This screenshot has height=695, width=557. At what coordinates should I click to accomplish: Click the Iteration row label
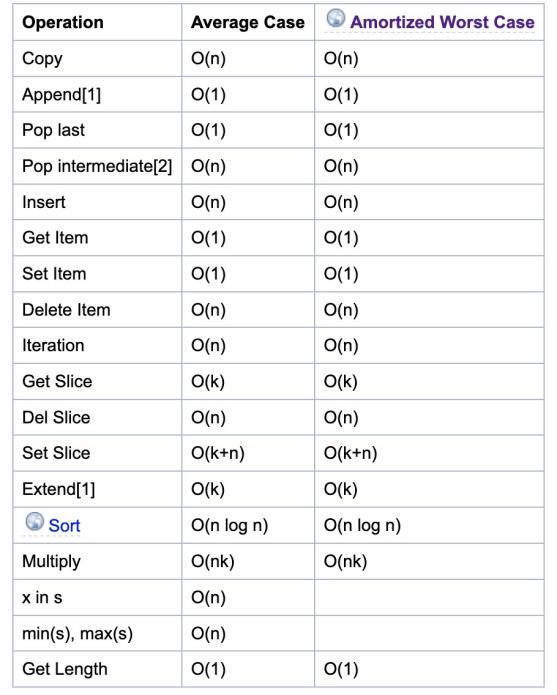[x=53, y=346]
